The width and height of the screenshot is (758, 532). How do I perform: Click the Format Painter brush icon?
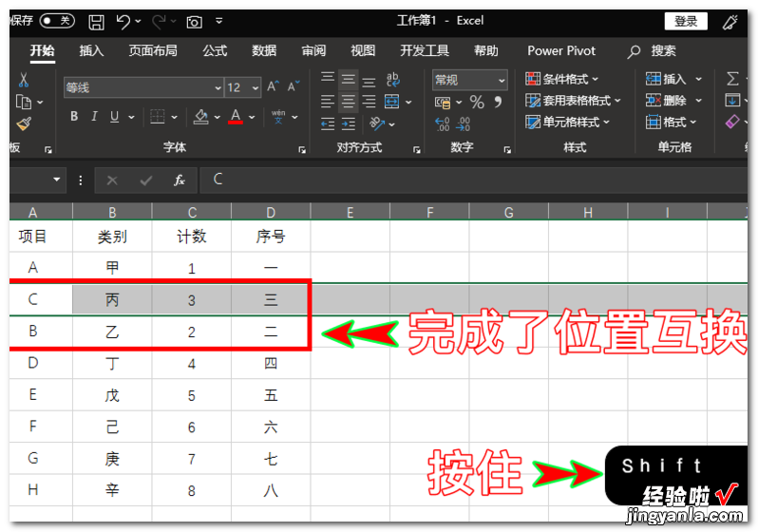pos(24,123)
